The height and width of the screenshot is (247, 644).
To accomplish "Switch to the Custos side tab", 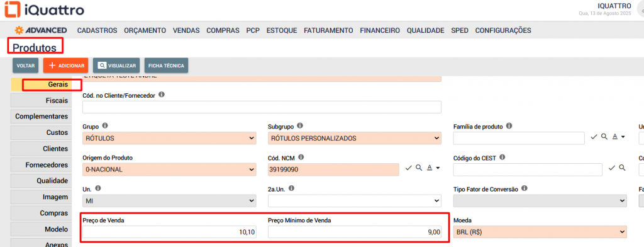I will [41, 132].
